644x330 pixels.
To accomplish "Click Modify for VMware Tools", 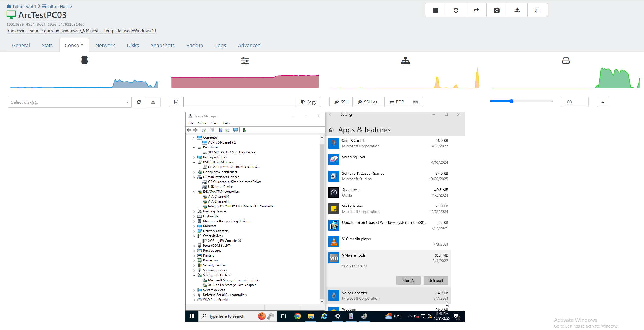I will pos(408,281).
